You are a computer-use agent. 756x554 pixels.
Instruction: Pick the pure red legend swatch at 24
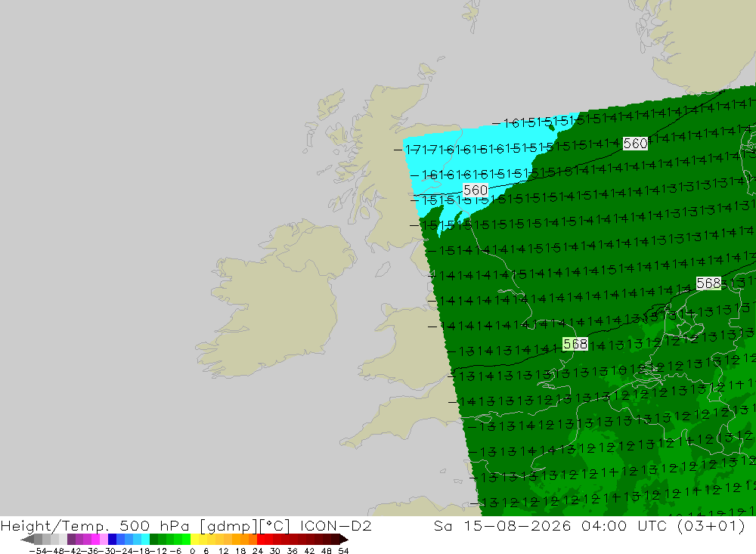coord(261,540)
